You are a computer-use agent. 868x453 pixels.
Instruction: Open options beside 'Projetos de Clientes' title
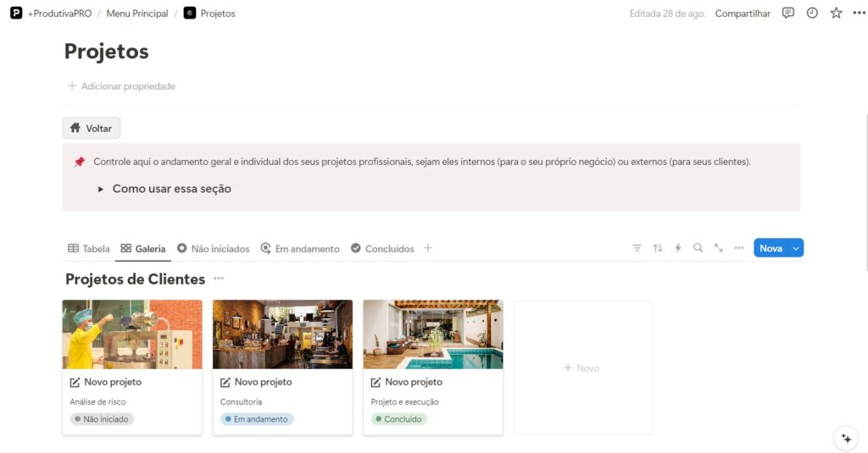pyautogui.click(x=219, y=279)
